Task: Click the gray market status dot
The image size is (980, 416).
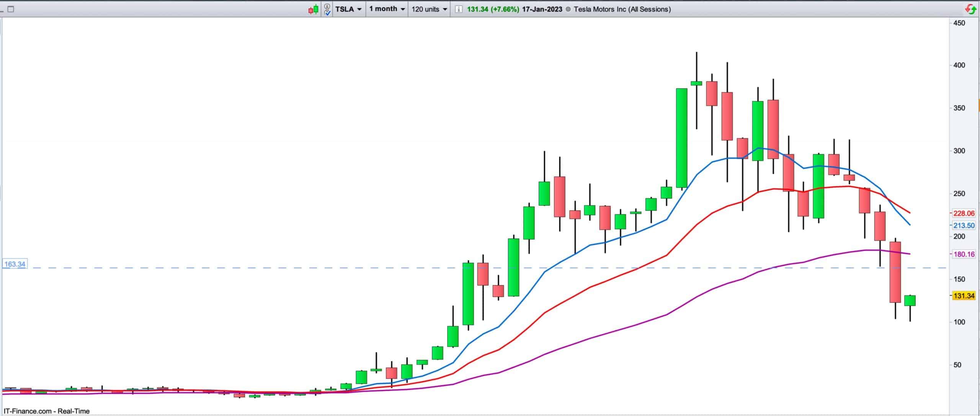Action: pyautogui.click(x=568, y=9)
